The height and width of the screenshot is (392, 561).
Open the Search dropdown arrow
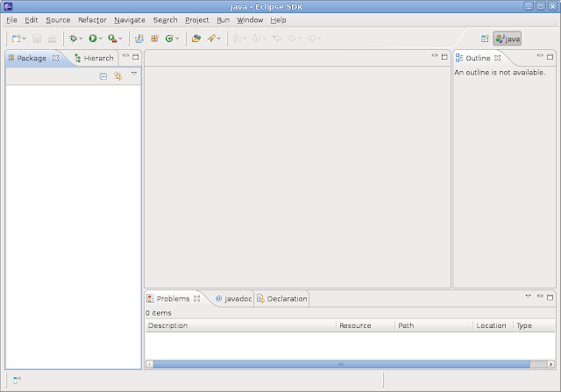click(218, 39)
